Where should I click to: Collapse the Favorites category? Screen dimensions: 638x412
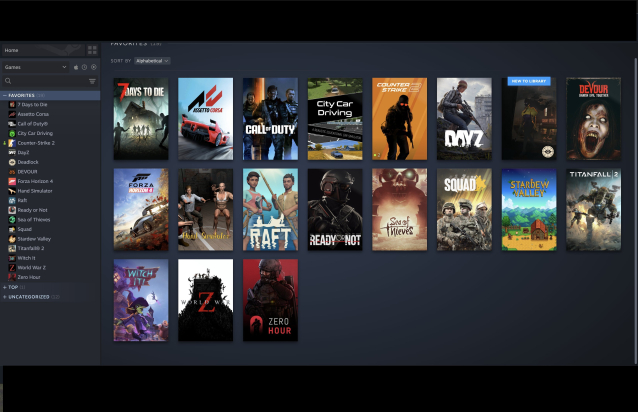4,95
